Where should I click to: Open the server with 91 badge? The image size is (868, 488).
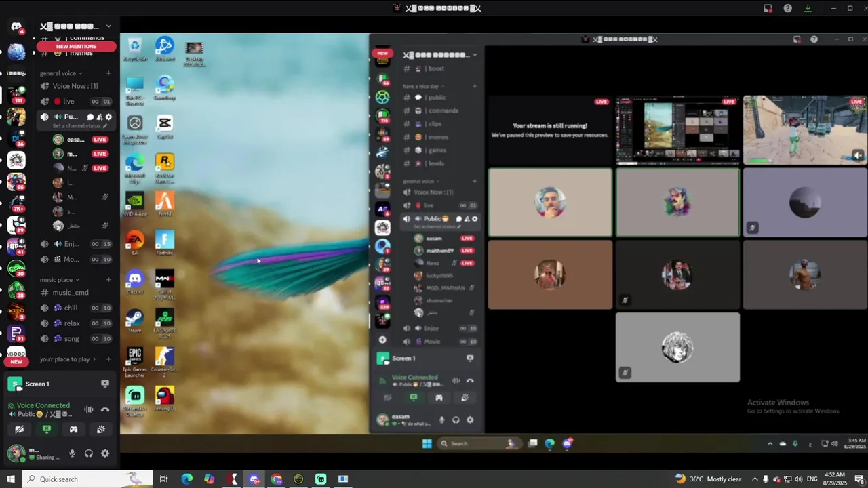pos(16,333)
